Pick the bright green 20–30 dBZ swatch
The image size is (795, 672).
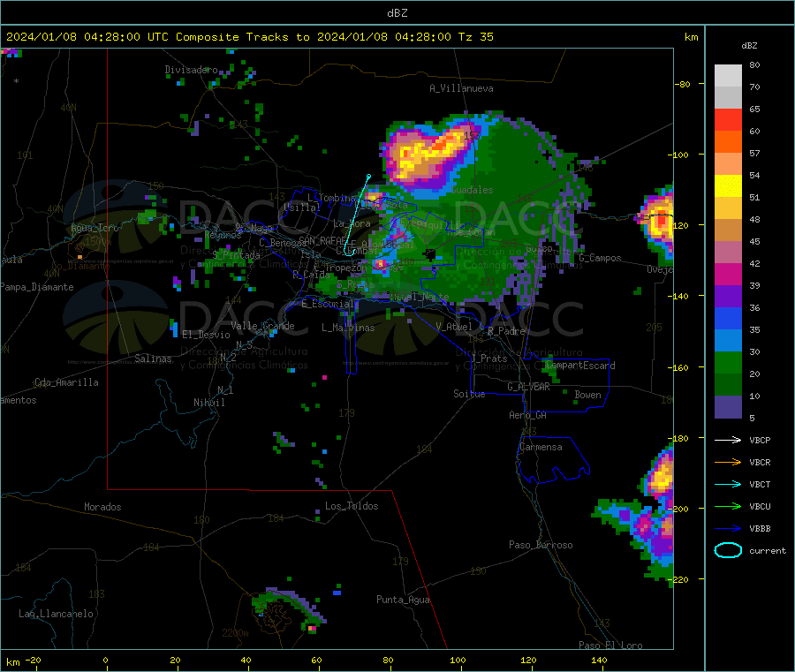click(x=728, y=362)
